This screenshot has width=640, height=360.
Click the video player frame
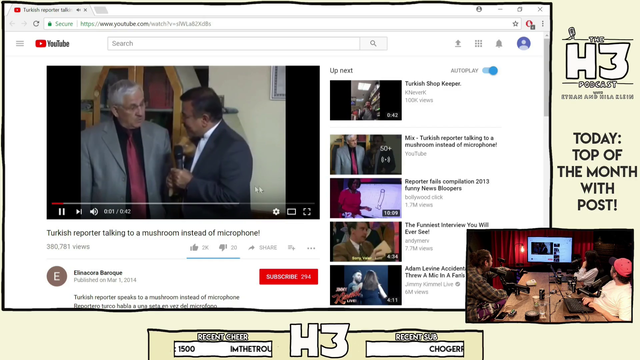point(183,142)
